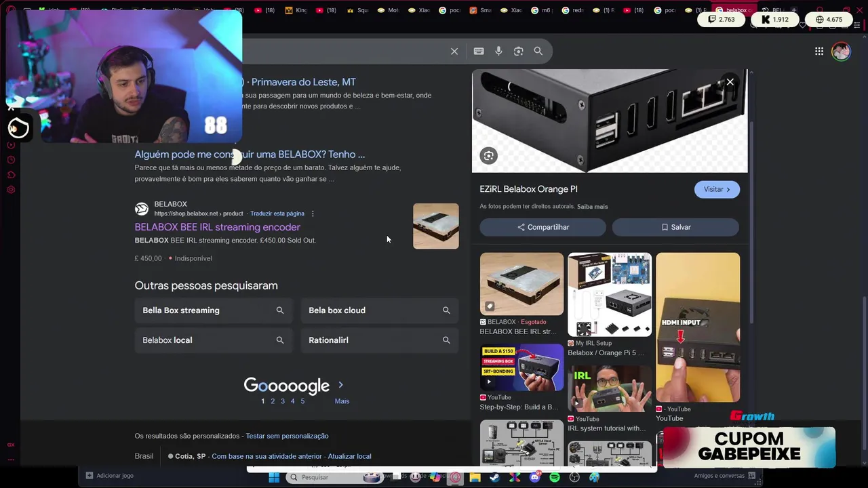Screen dimensions: 868x488
Task: Open BELABOX BEE IRL streaming encoder result
Action: [217, 227]
